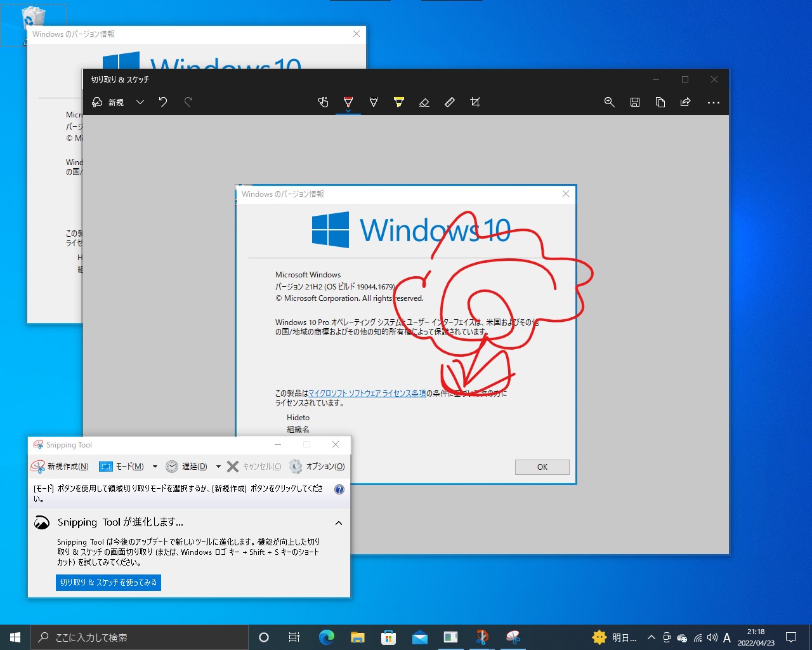
Task: Select the Pencil tool
Action: (373, 102)
